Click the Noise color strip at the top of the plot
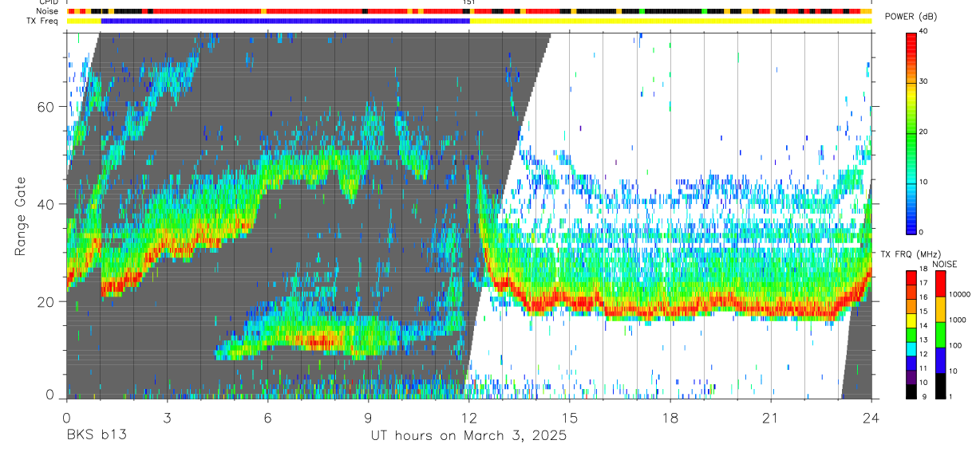The width and height of the screenshot is (980, 452). point(468,11)
